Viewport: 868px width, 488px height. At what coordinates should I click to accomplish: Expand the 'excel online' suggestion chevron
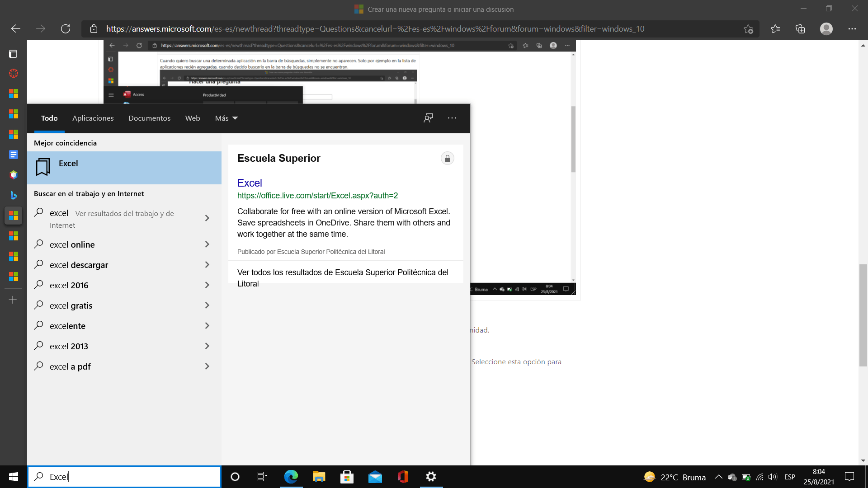(x=207, y=244)
